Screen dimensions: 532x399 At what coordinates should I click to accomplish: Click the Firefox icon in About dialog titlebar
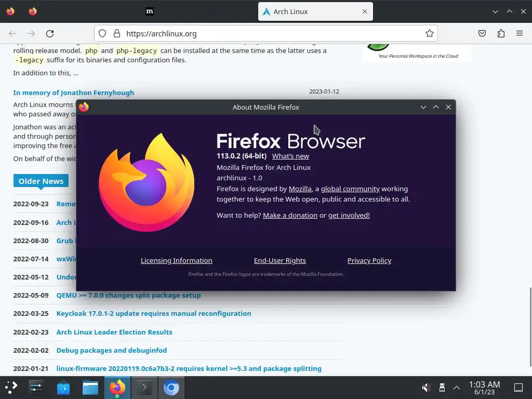point(84,107)
